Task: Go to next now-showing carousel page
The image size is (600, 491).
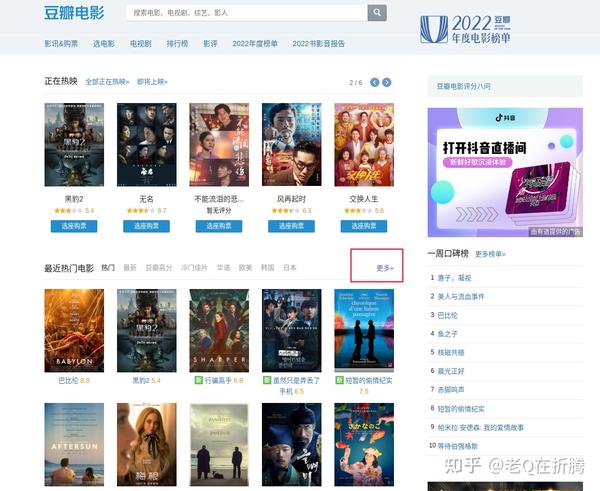Action: pyautogui.click(x=387, y=82)
